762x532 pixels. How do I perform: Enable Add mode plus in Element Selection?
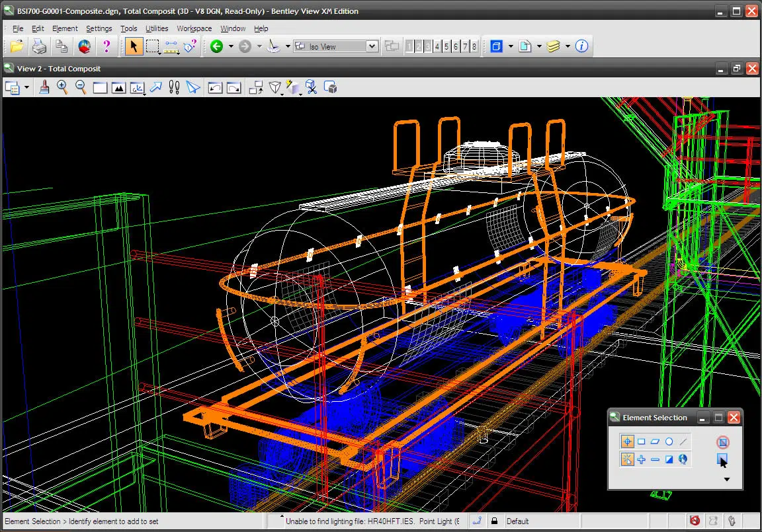point(641,459)
